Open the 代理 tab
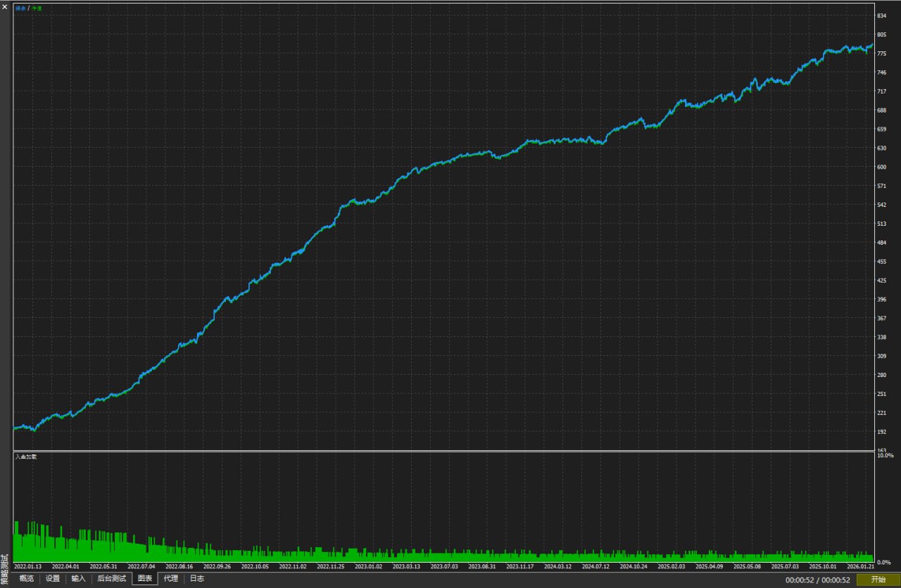Image resolution: width=901 pixels, height=588 pixels. [x=170, y=579]
